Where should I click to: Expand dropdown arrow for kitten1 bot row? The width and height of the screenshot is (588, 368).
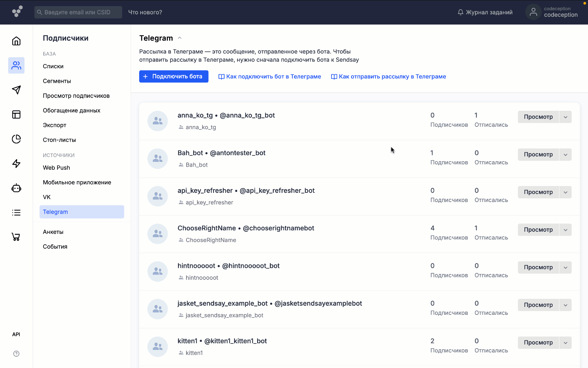tap(565, 342)
